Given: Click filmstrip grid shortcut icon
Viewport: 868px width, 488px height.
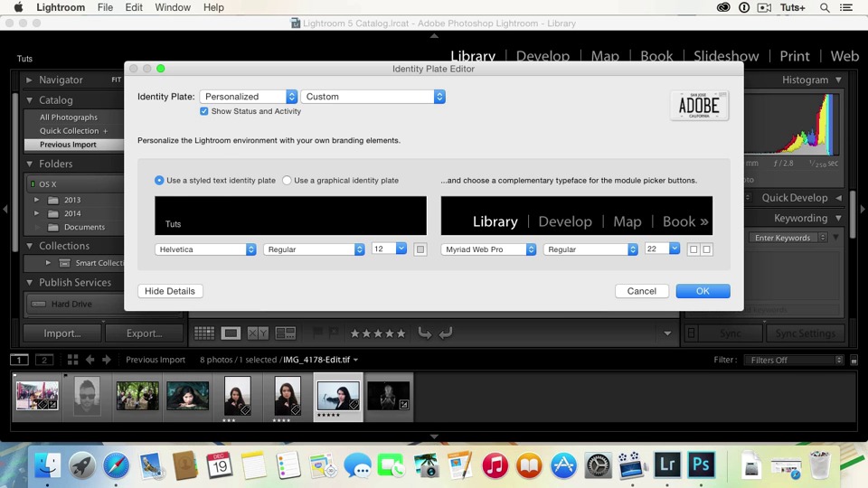Looking at the screenshot, I should (x=72, y=360).
